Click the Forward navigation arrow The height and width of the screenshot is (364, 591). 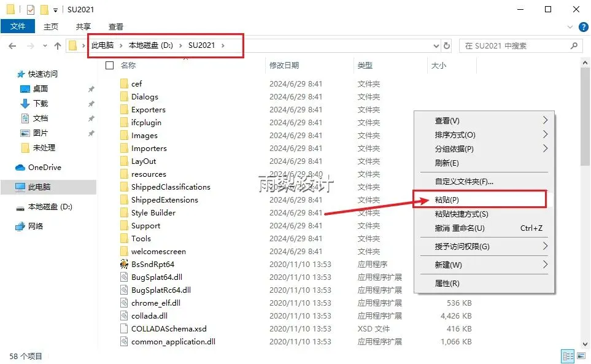pyautogui.click(x=31, y=46)
